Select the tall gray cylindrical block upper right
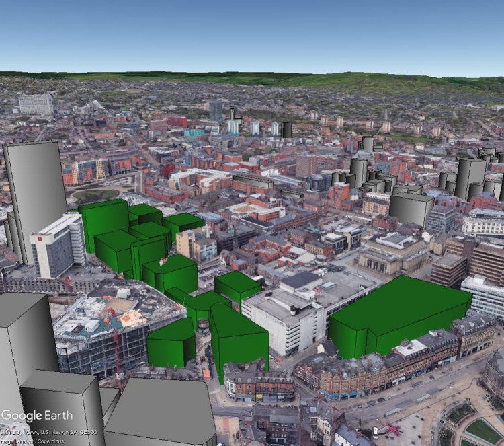 470,178
